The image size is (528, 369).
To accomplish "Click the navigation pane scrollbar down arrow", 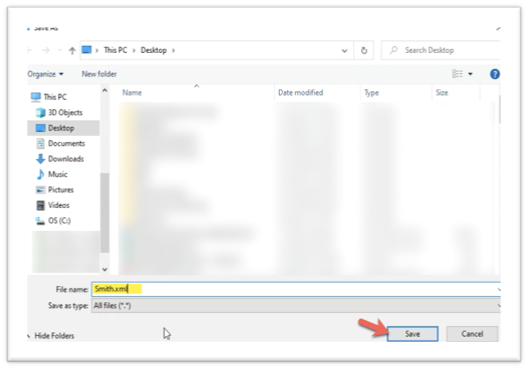I will click(105, 269).
